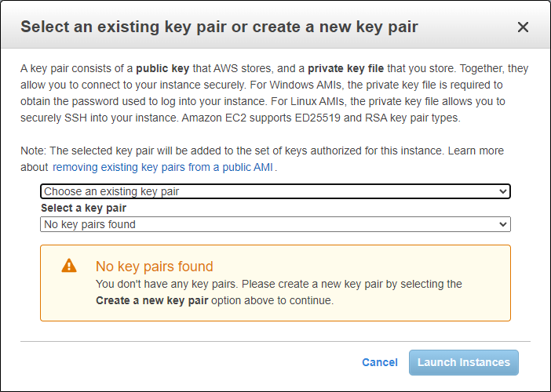Viewport: 551px width, 392px height.
Task: Open the "Choose an existing key pair" dropdown
Action: [275, 191]
